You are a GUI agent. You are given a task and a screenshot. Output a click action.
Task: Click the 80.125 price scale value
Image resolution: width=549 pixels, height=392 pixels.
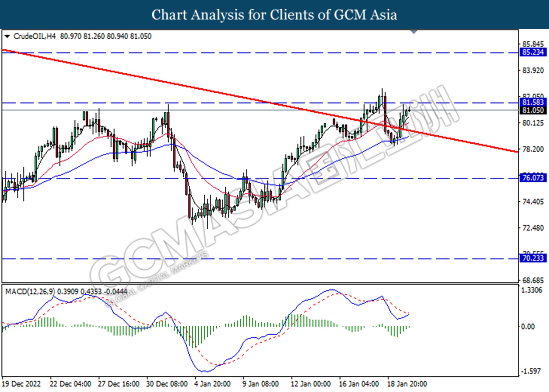[x=533, y=123]
